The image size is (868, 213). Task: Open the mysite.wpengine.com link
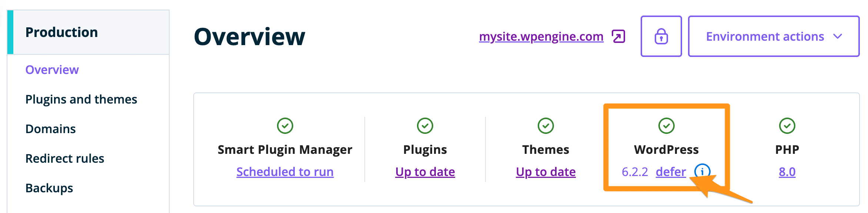pos(541,36)
